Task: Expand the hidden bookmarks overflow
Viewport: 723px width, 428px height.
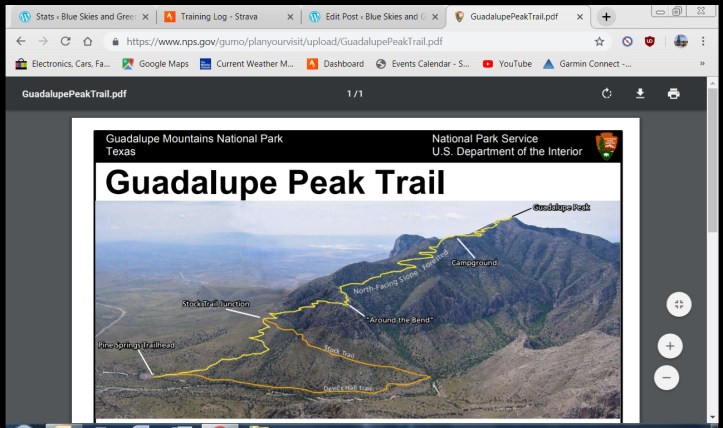Action: pyautogui.click(x=702, y=64)
